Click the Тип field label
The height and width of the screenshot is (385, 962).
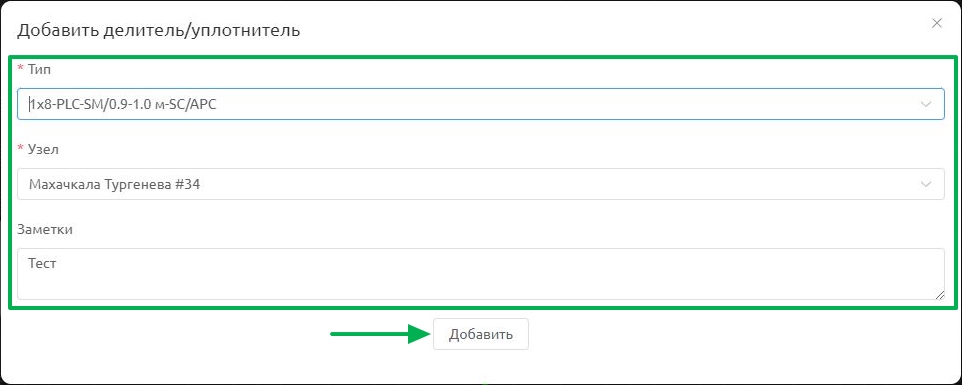tap(40, 70)
